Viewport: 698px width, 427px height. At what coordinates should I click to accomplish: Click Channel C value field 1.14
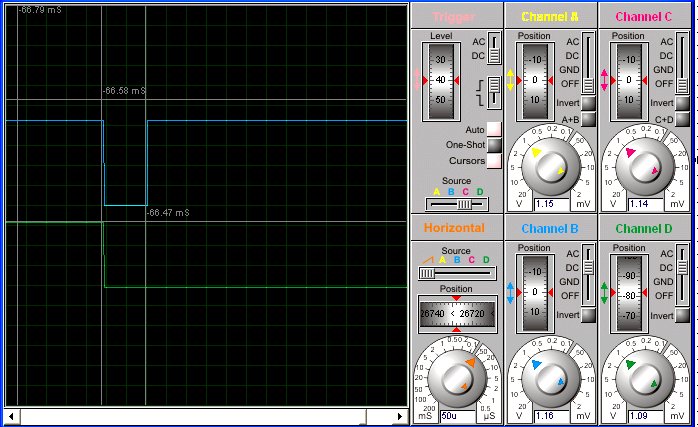645,204
